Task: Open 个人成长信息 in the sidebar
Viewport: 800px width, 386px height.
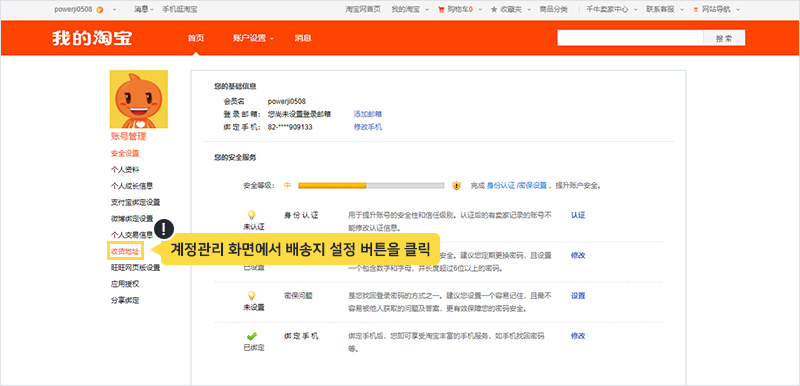Action: pyautogui.click(x=132, y=186)
